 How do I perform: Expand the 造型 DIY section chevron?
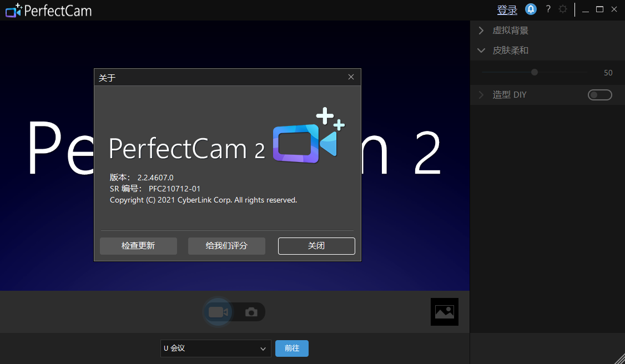click(481, 95)
